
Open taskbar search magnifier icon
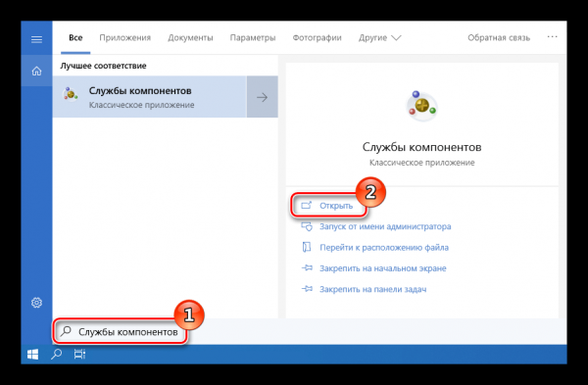[56, 355]
